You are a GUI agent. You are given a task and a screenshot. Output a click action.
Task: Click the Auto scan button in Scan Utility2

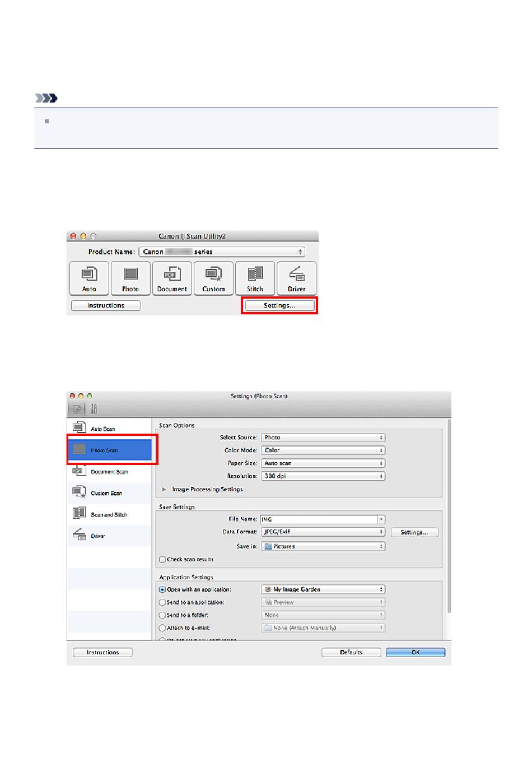[89, 278]
